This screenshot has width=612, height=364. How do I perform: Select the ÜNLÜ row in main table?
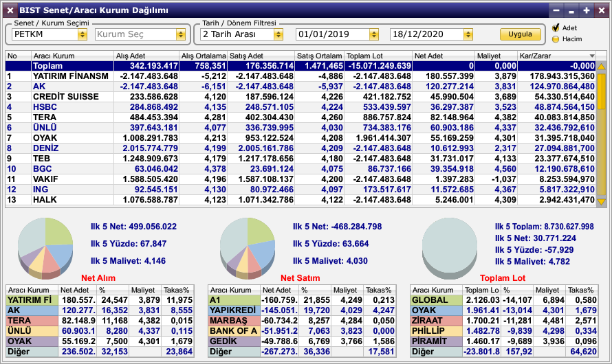300,128
